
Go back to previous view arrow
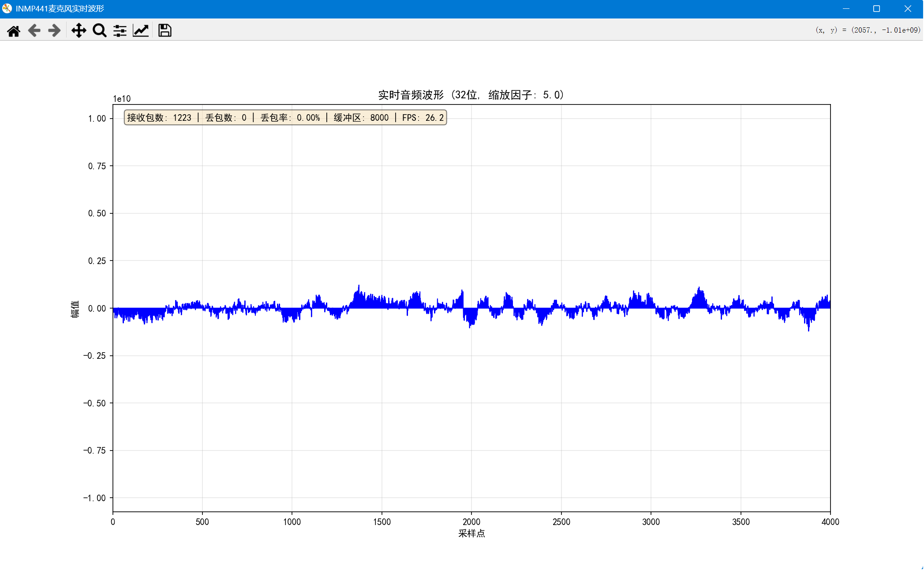pyautogui.click(x=34, y=30)
